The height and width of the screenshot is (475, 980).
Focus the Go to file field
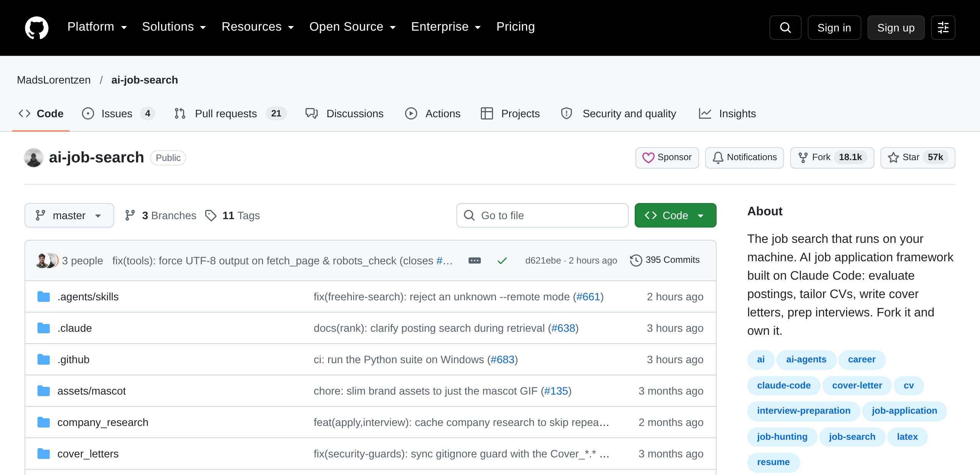click(x=542, y=215)
